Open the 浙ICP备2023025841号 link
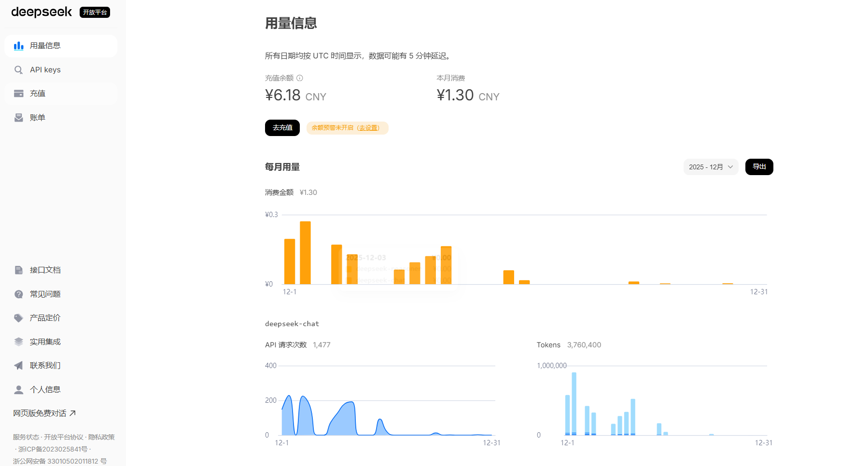Screen dimensions: 868x466 tap(53, 449)
